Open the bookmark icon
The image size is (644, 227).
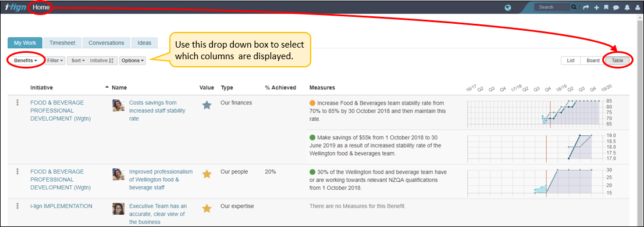[606, 8]
